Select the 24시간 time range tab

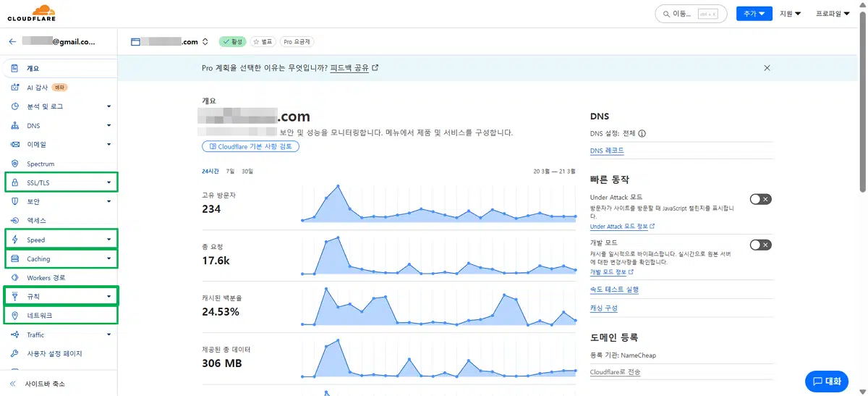pyautogui.click(x=211, y=172)
